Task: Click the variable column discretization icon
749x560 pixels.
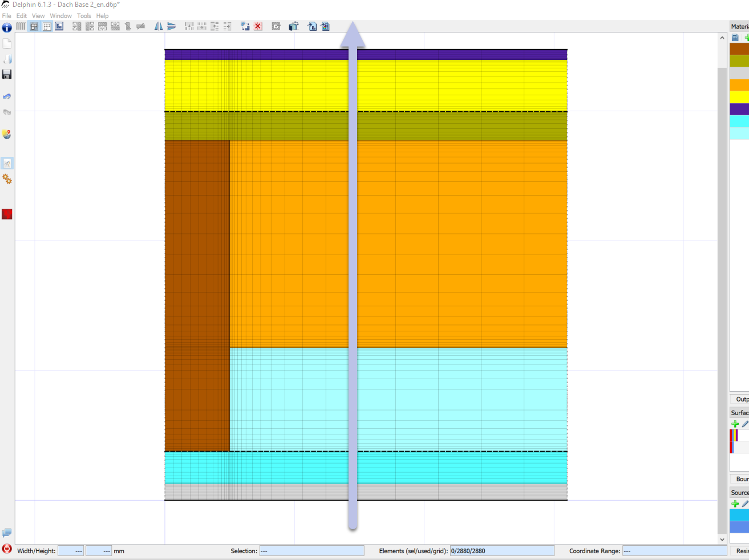Action: click(x=201, y=26)
